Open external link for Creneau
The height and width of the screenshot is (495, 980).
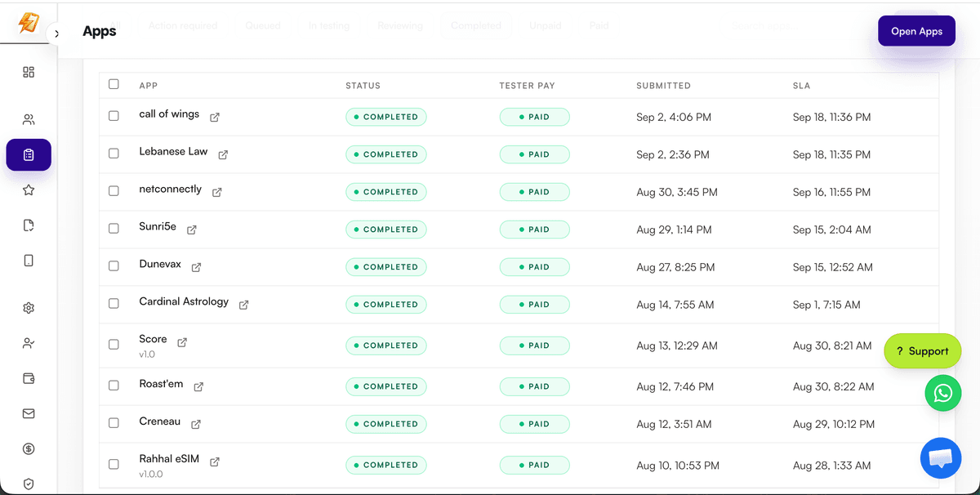196,424
